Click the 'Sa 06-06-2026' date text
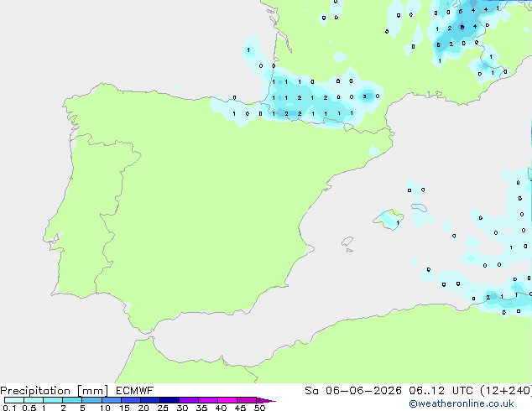Viewport: 532px width, 411px height. coord(353,391)
